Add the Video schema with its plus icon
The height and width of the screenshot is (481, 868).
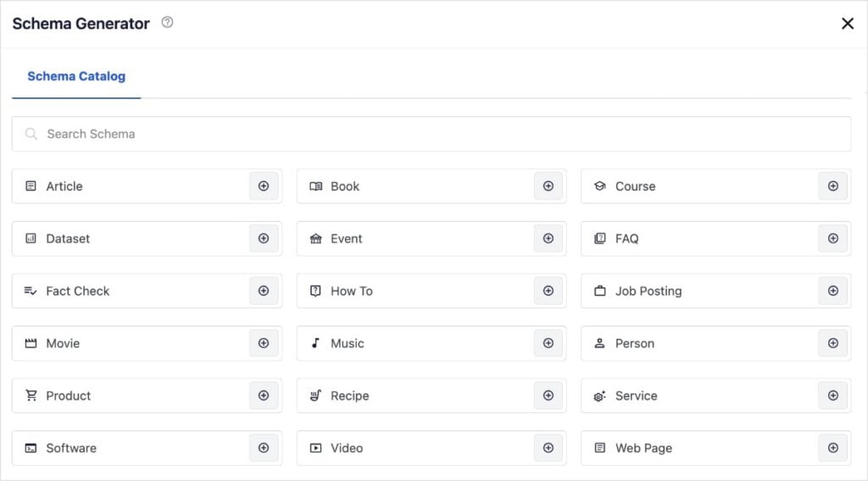(x=548, y=448)
